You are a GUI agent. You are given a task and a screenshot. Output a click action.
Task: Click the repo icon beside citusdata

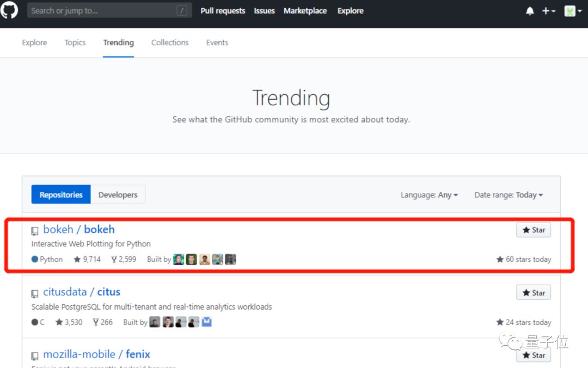click(x=35, y=294)
